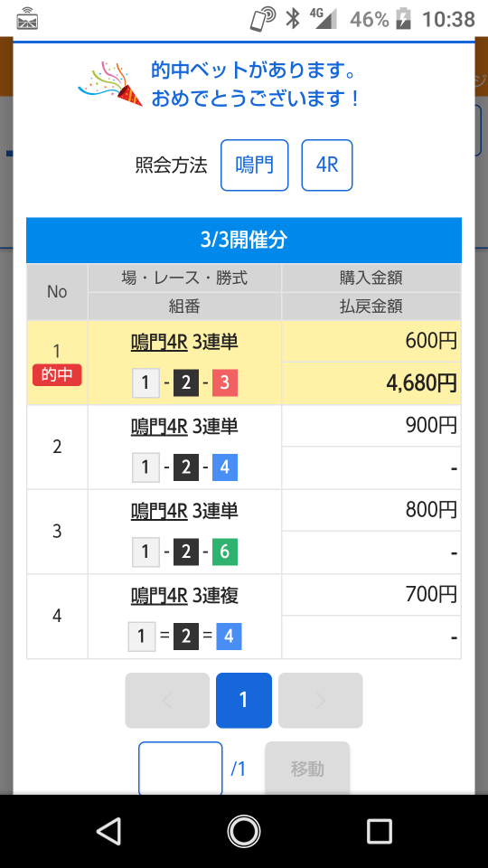Tap the Android recent apps square
Image resolution: width=488 pixels, height=868 pixels.
379,831
